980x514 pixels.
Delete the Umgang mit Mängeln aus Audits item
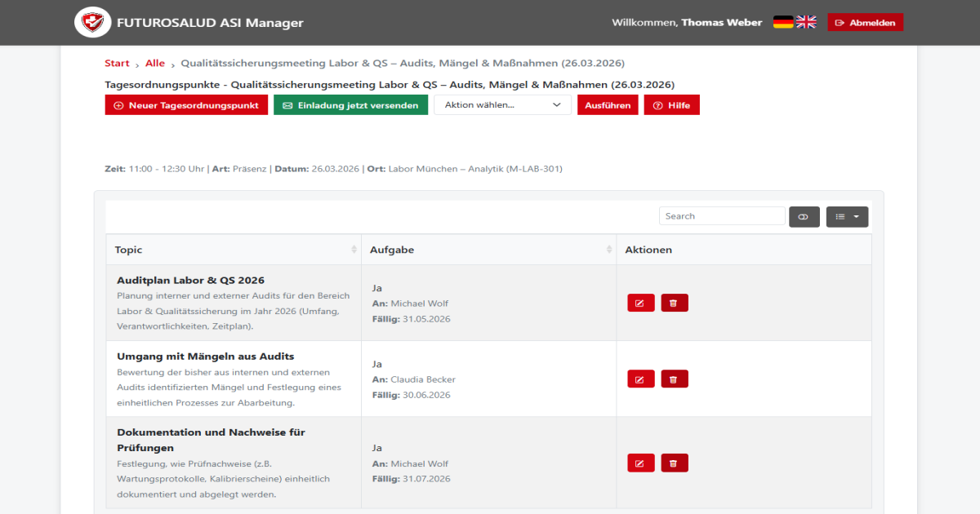[x=674, y=379]
